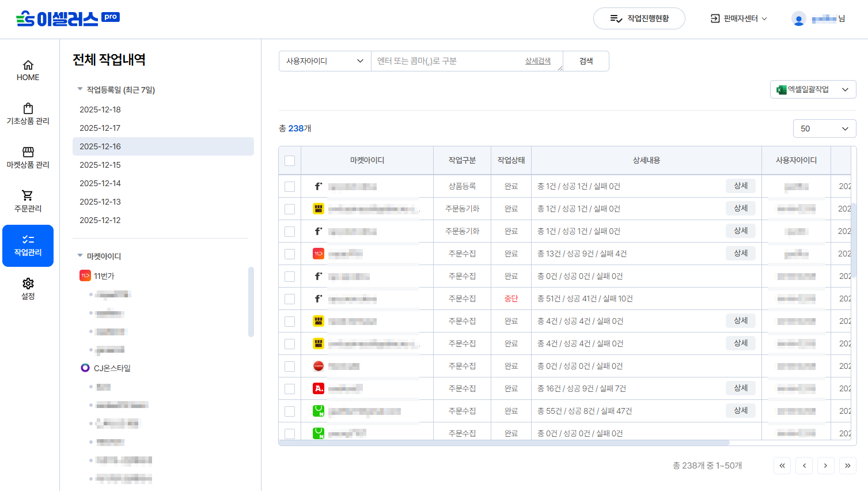This screenshot has width=868, height=491.
Task: Open the 판매자센터 dropdown menu
Action: coord(738,18)
